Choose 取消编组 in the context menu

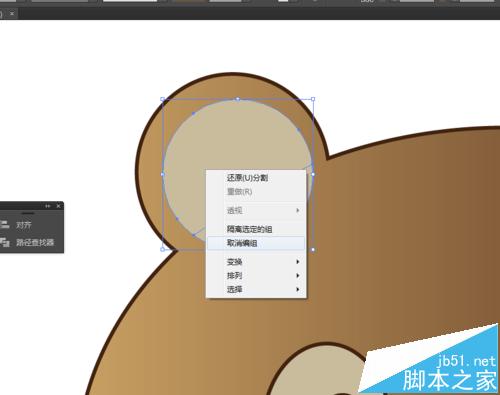(x=256, y=243)
